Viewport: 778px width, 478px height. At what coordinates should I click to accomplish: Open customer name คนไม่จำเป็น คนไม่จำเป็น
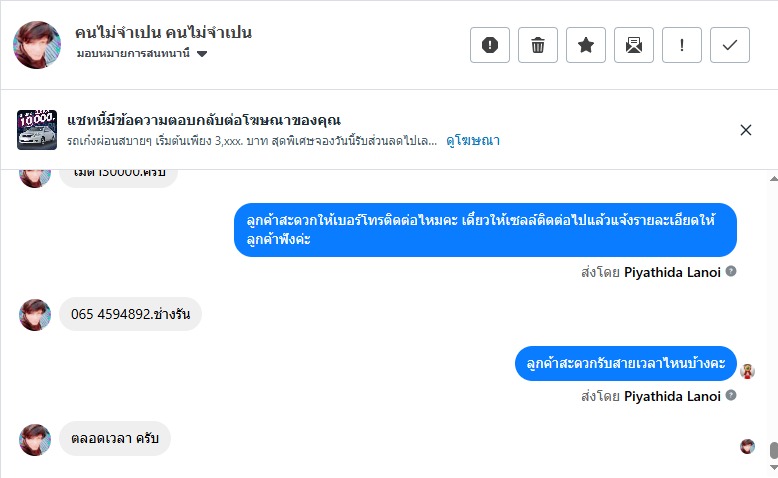click(163, 32)
